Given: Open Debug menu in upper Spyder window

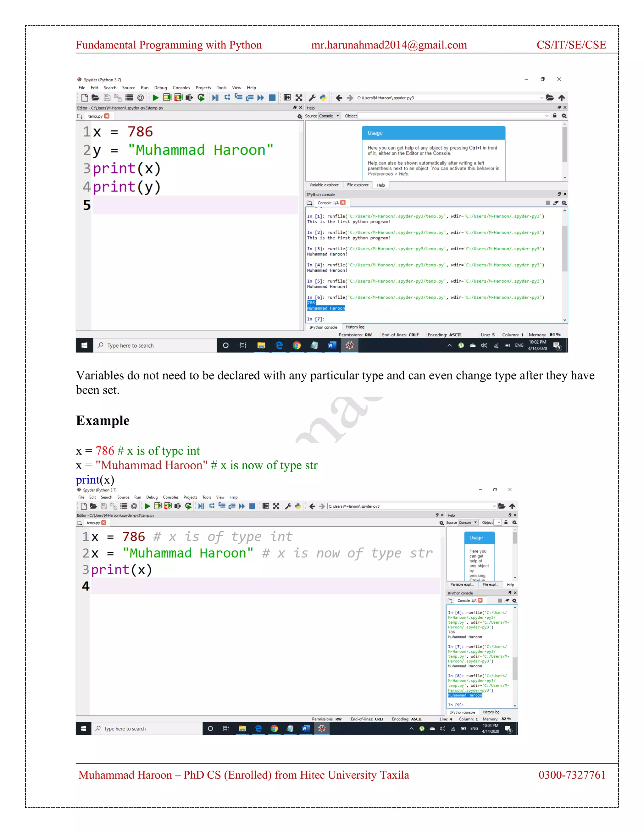Looking at the screenshot, I should [161, 88].
